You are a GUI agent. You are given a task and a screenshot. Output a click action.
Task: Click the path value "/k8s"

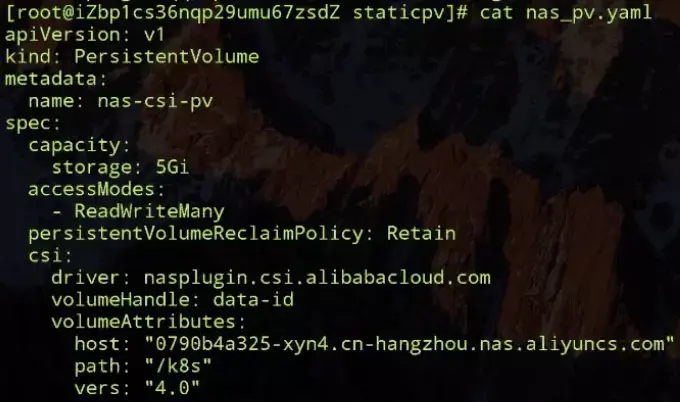178,366
